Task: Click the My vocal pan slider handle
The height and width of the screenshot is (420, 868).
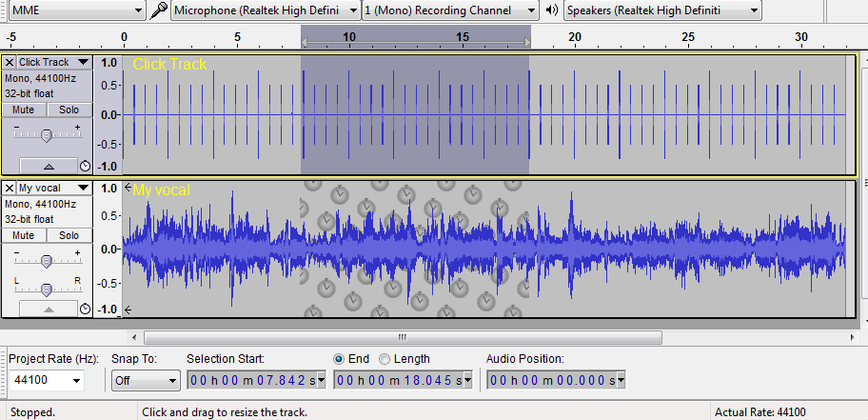Action: coord(47,290)
